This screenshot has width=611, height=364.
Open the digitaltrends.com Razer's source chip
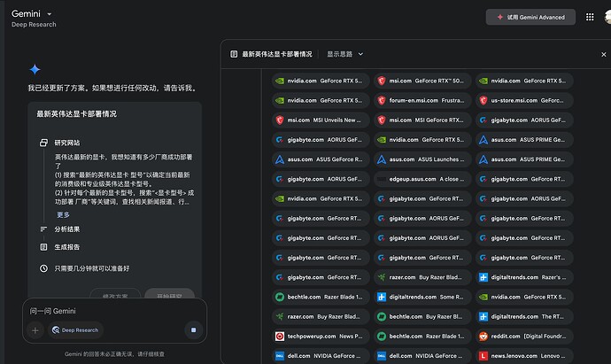tap(524, 277)
